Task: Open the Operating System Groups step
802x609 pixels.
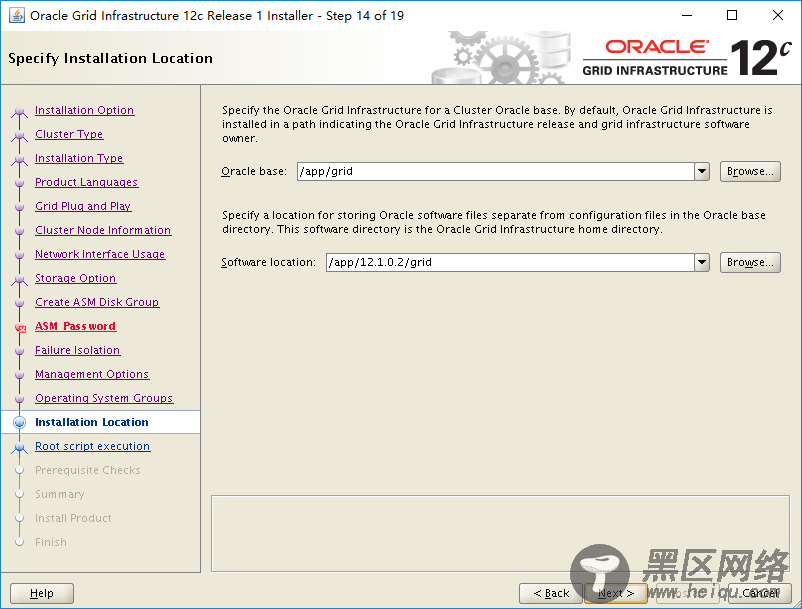Action: (104, 399)
